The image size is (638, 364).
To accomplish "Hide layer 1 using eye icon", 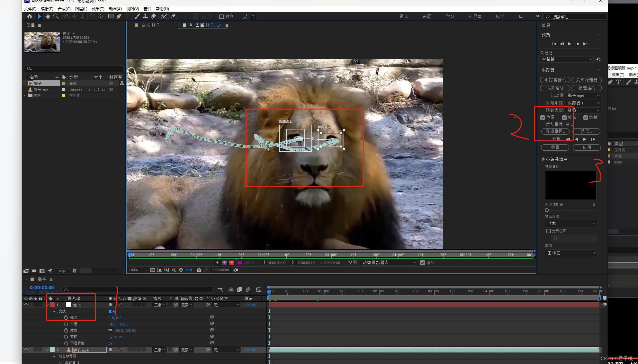I will coord(26,305).
